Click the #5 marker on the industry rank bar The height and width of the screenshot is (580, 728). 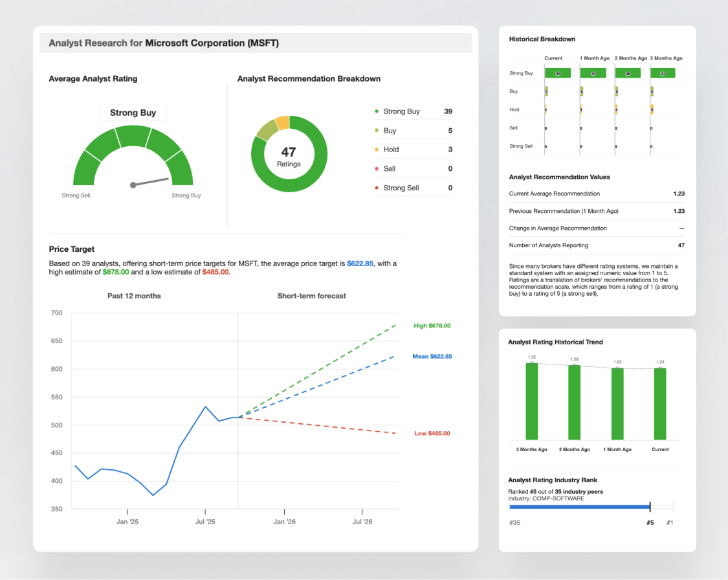tap(650, 507)
